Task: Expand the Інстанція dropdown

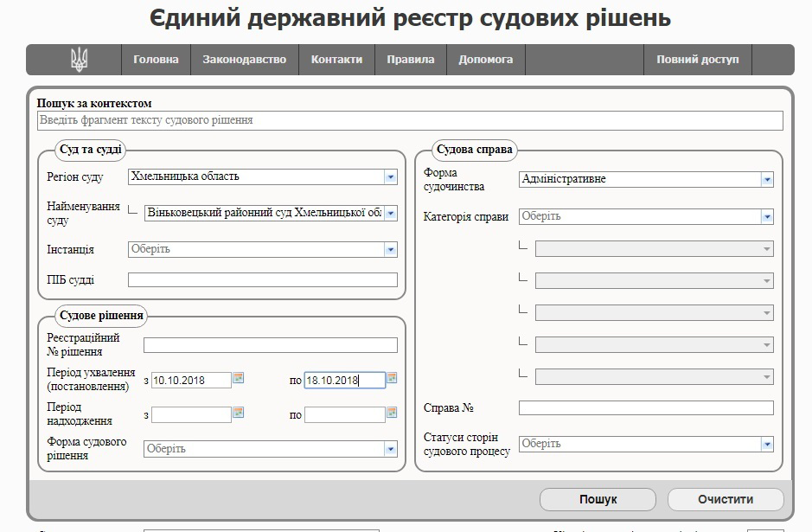Action: [391, 250]
